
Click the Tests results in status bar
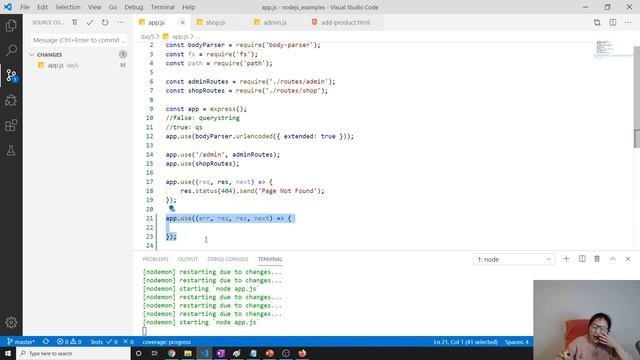coord(112,342)
